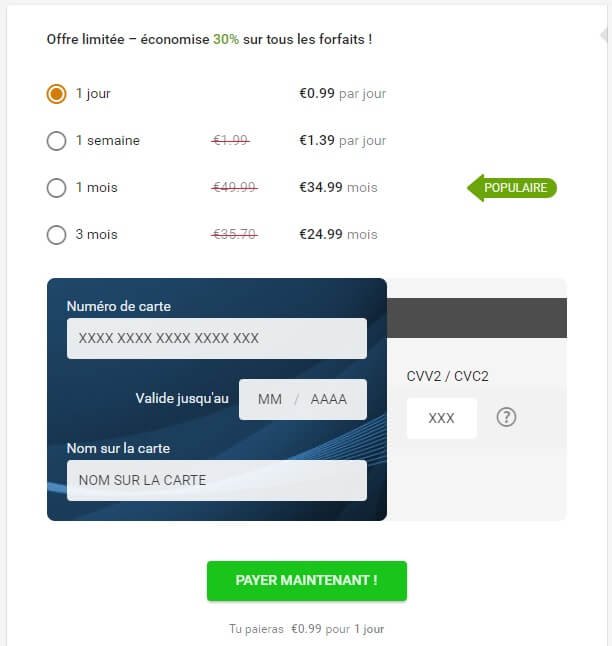Click the CVV2 / CVC2 XXX field
The height and width of the screenshot is (646, 612).
(x=441, y=418)
